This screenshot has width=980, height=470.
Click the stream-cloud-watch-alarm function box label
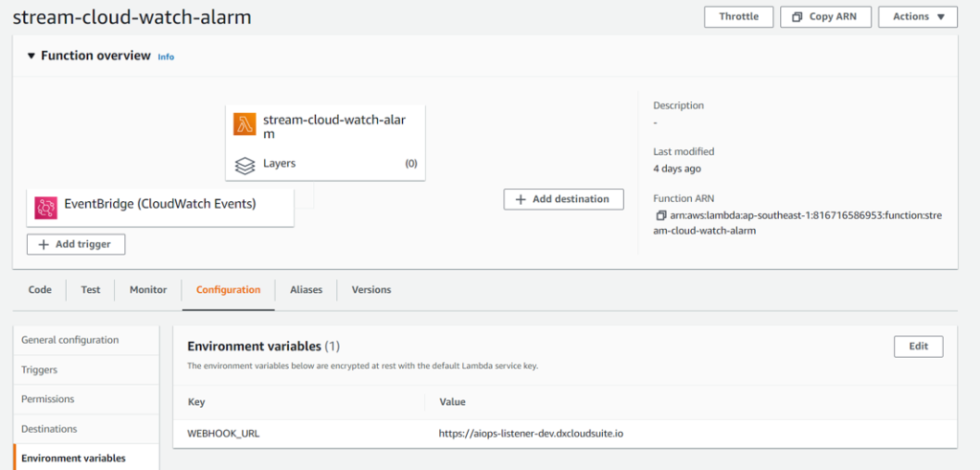tap(336, 127)
